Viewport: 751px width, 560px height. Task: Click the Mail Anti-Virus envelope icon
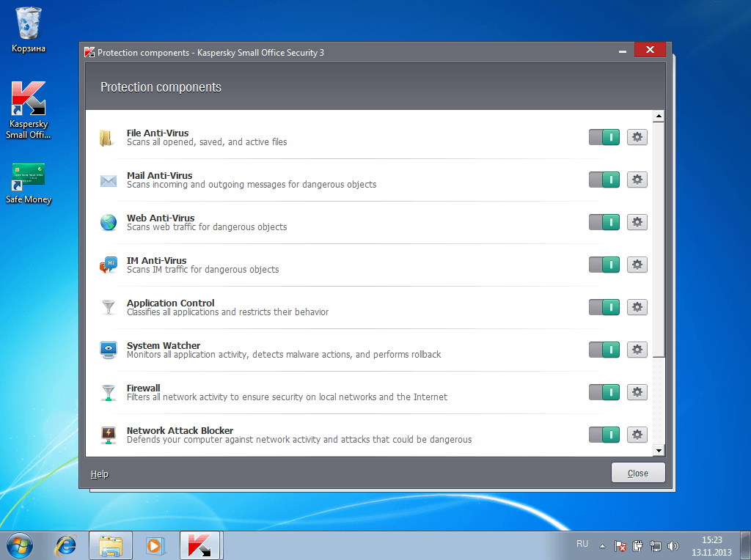tap(109, 180)
